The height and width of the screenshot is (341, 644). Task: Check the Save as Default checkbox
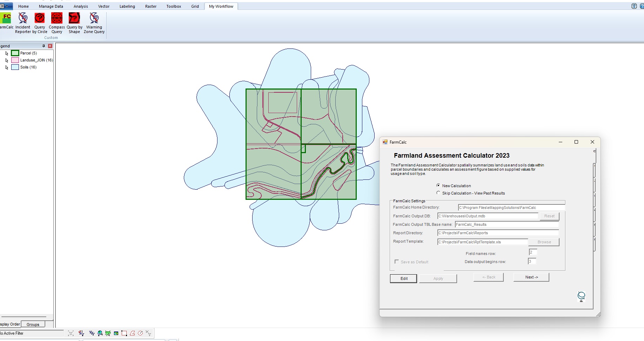397,262
